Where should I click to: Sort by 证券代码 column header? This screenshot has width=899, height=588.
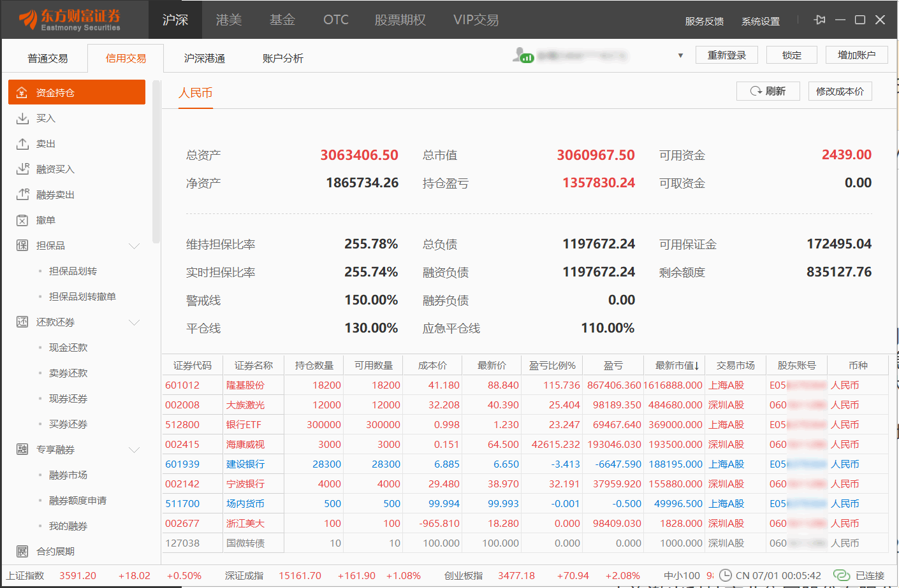point(192,365)
